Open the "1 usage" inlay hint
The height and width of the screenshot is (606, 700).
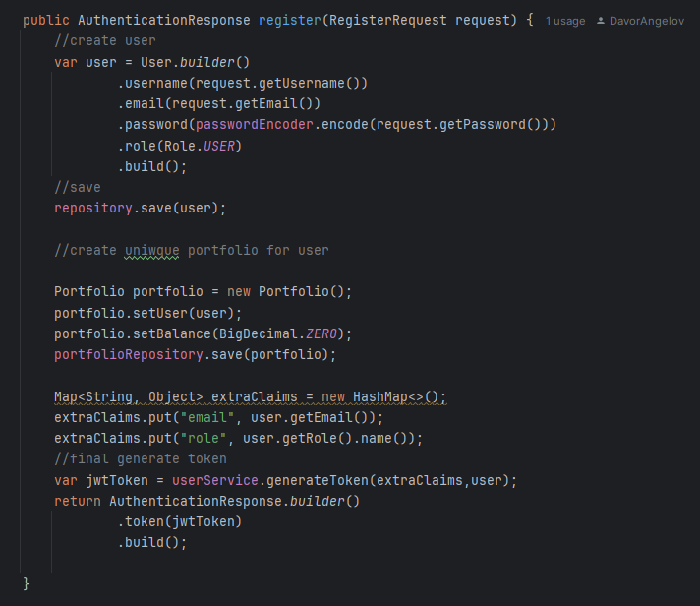point(564,21)
